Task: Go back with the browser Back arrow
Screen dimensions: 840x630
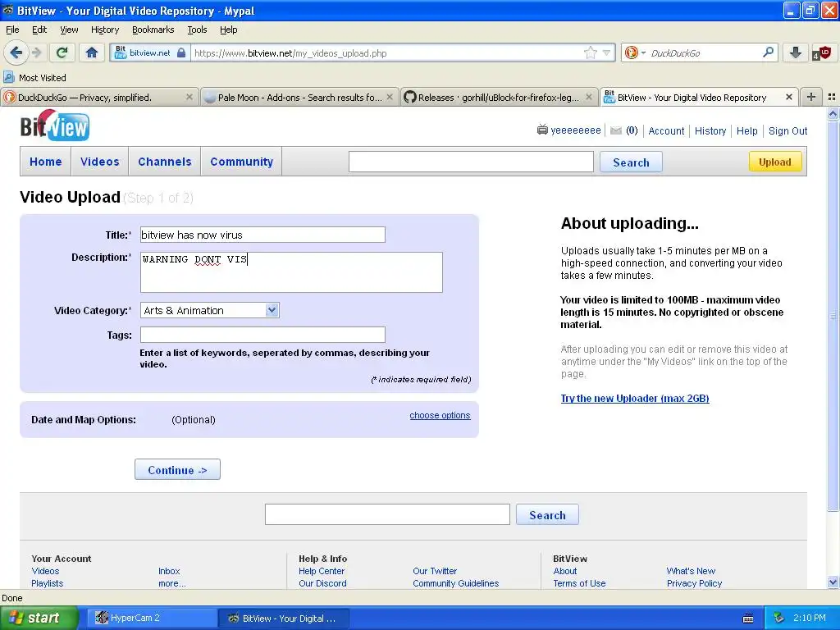Action: click(16, 52)
